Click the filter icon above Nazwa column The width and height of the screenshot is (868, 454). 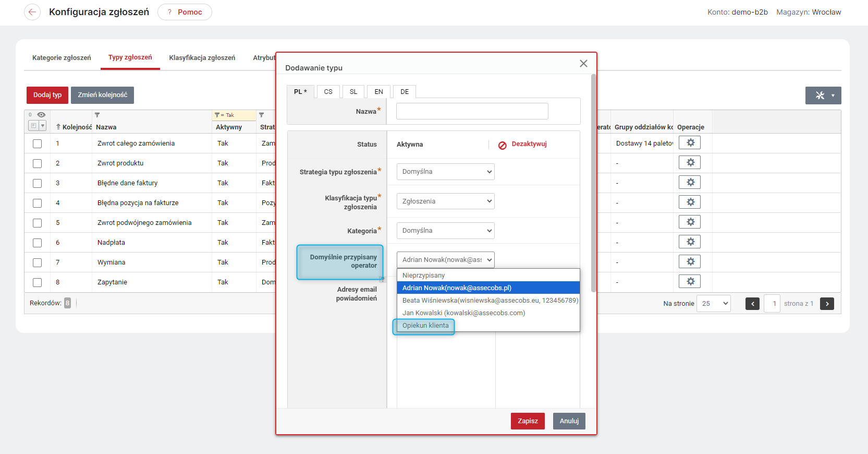pos(97,115)
